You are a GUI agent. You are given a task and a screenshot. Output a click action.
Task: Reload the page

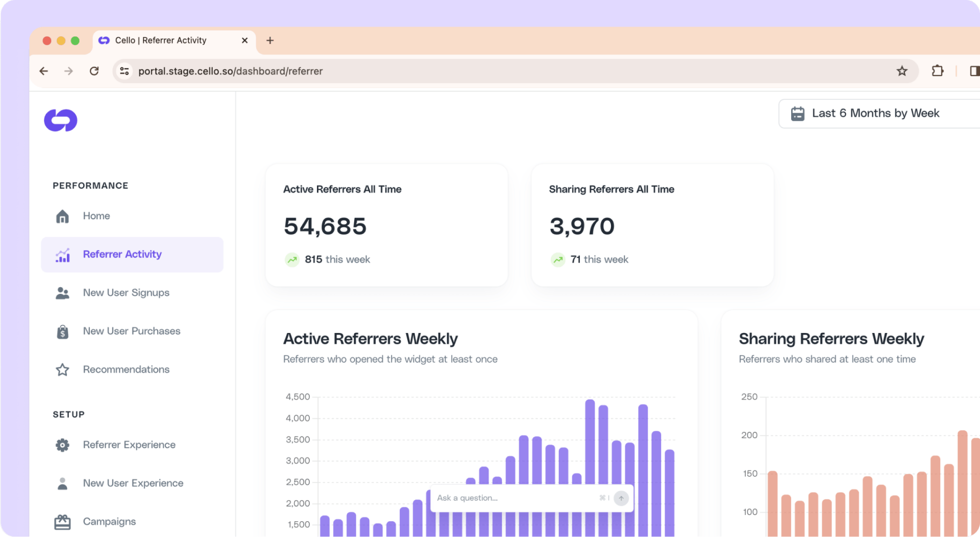(94, 71)
